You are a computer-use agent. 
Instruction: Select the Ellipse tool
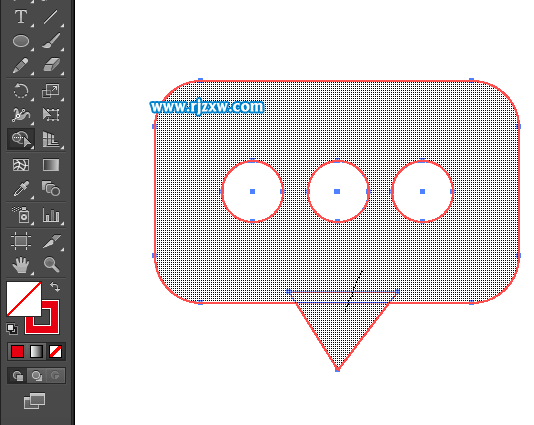click(21, 41)
